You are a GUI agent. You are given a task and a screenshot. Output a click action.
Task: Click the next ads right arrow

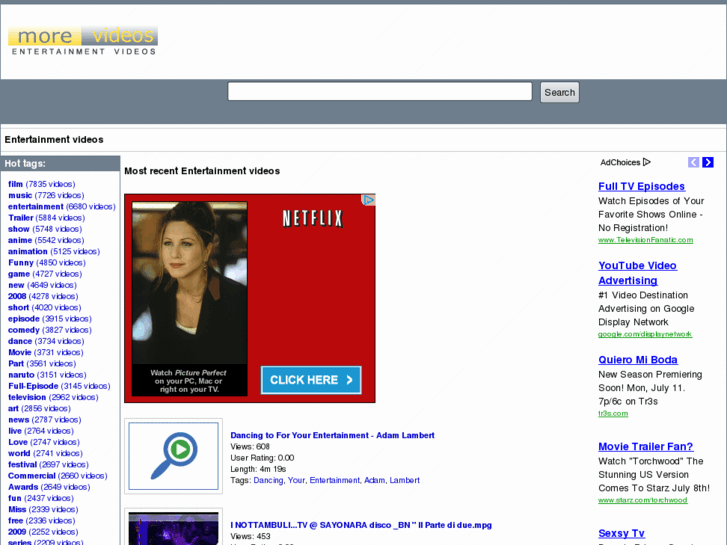(x=708, y=162)
